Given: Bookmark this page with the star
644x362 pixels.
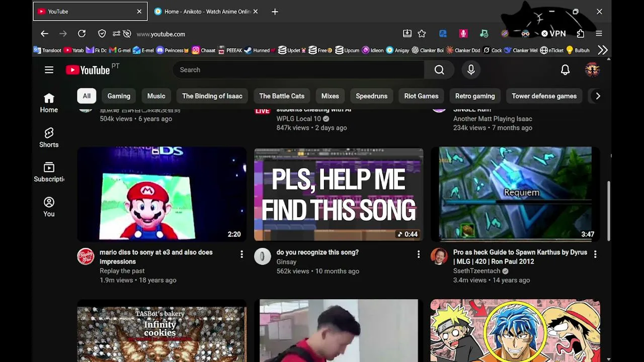Looking at the screenshot, I should [422, 34].
